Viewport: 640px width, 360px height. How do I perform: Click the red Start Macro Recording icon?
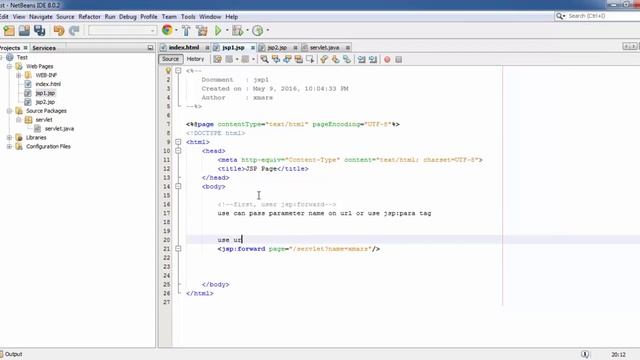pos(387,60)
